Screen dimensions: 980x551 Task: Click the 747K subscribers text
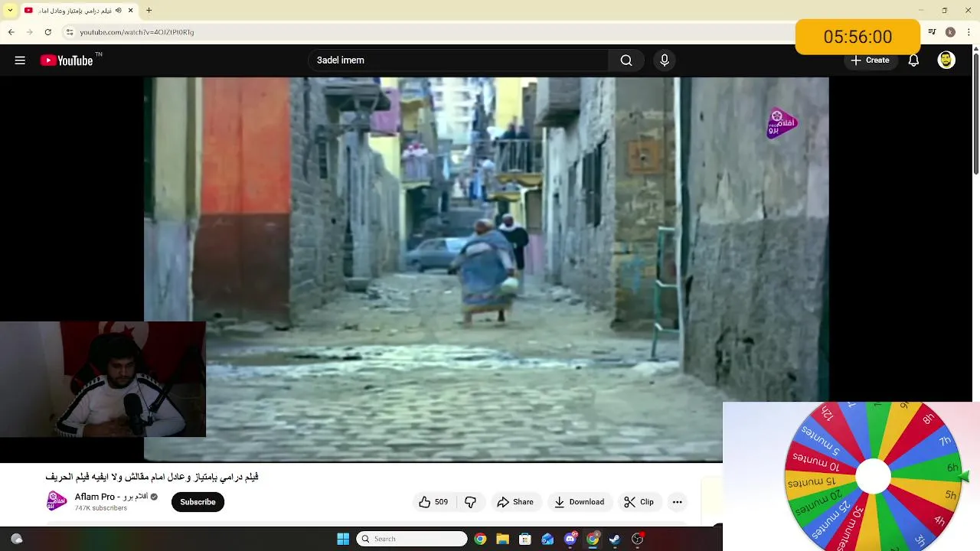(x=101, y=508)
